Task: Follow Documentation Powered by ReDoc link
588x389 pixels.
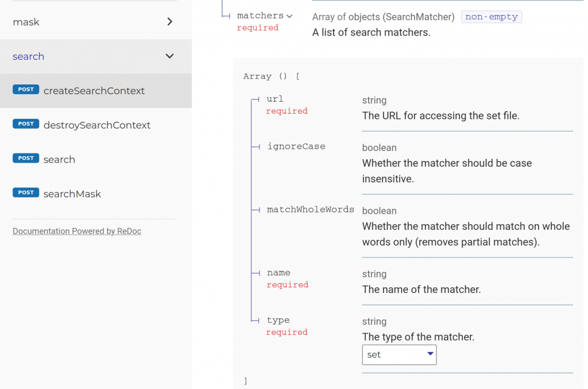Action: click(77, 231)
